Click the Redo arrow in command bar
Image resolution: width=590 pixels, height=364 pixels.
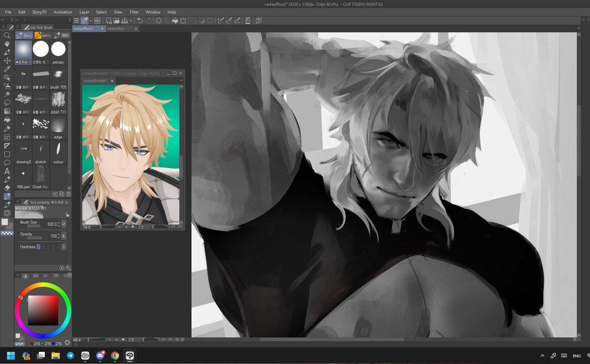pos(148,21)
